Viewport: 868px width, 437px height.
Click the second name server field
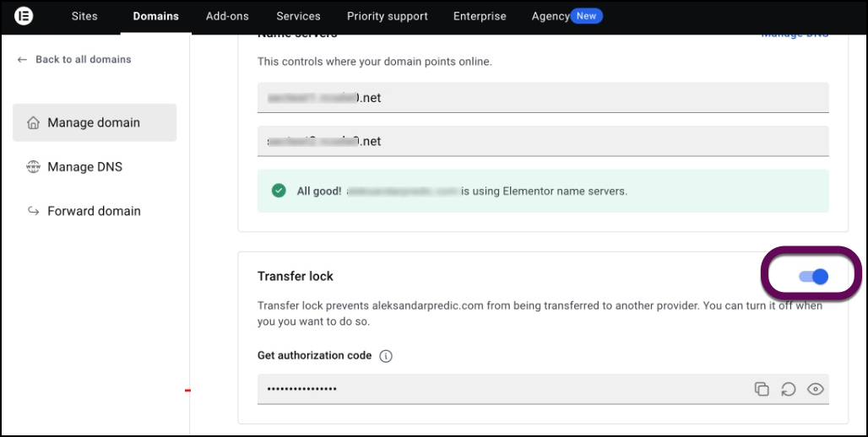coord(543,141)
